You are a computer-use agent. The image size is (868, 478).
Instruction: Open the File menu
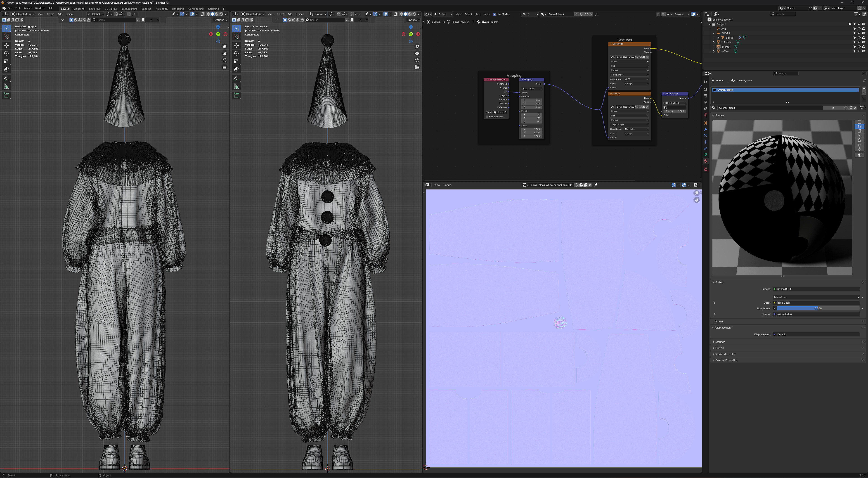10,8
